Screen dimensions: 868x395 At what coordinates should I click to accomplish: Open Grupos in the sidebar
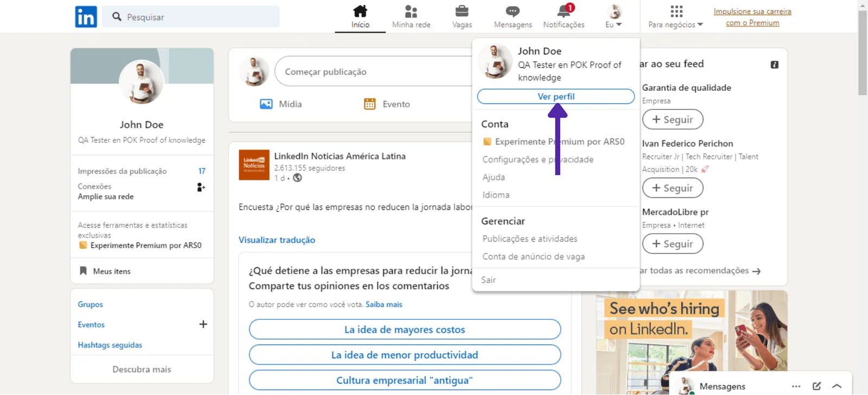point(90,305)
